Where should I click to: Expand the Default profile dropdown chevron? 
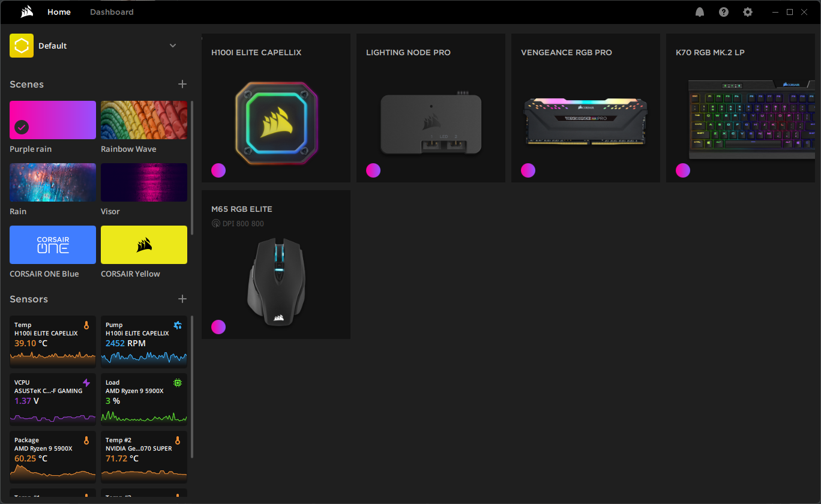tap(173, 46)
